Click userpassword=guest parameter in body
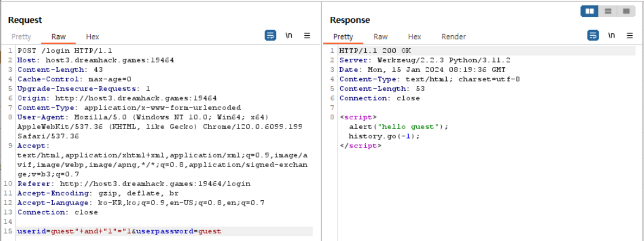Viewport: 644px width, 241px height. click(179, 231)
